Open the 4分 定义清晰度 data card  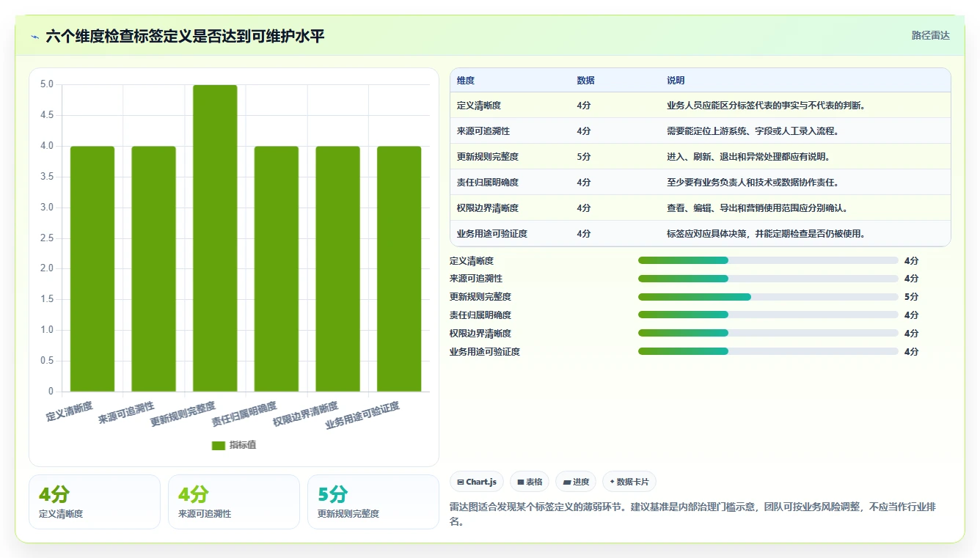[x=95, y=502]
